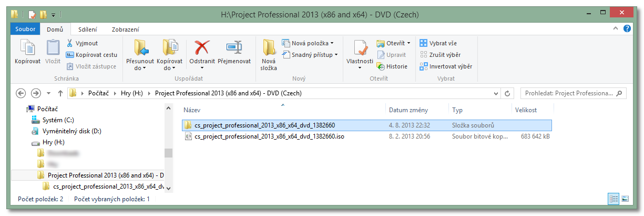Click Vybrat vše select all

pyautogui.click(x=438, y=43)
